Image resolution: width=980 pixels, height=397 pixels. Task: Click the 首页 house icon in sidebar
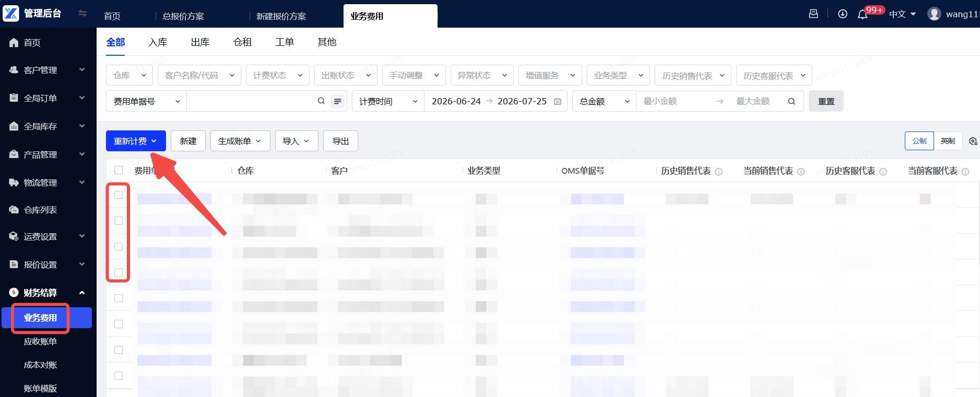[x=14, y=43]
